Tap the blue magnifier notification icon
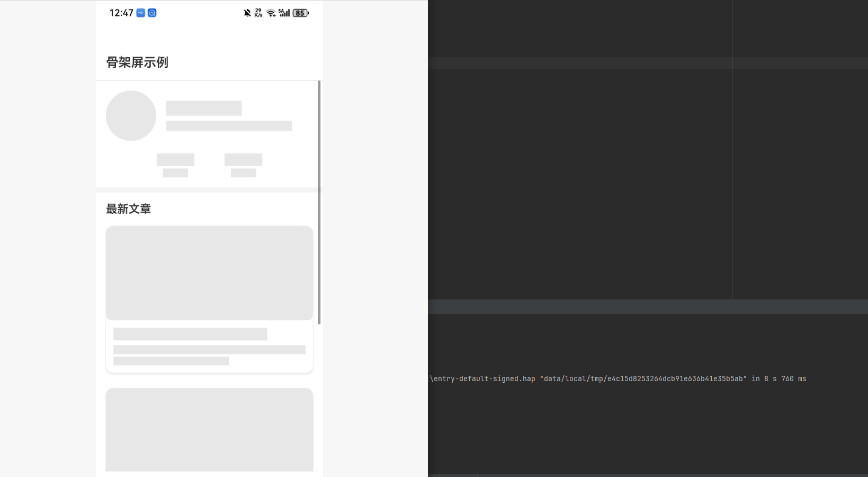The height and width of the screenshot is (477, 868). point(152,13)
